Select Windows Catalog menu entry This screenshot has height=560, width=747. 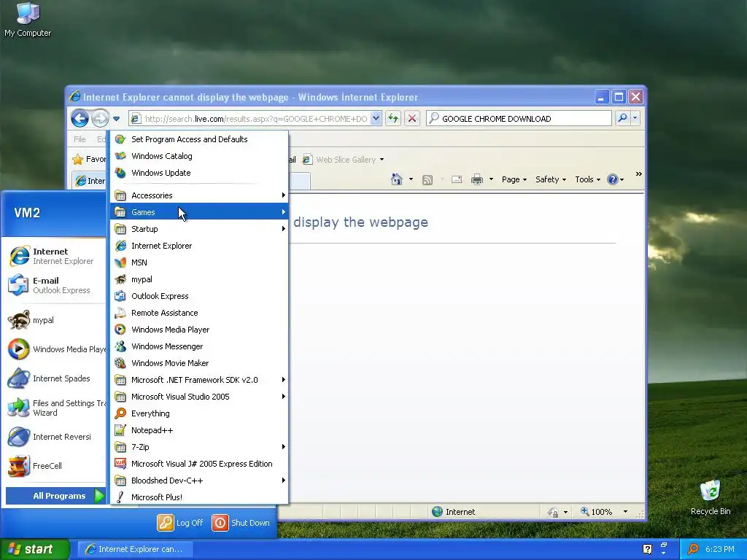tap(199, 156)
